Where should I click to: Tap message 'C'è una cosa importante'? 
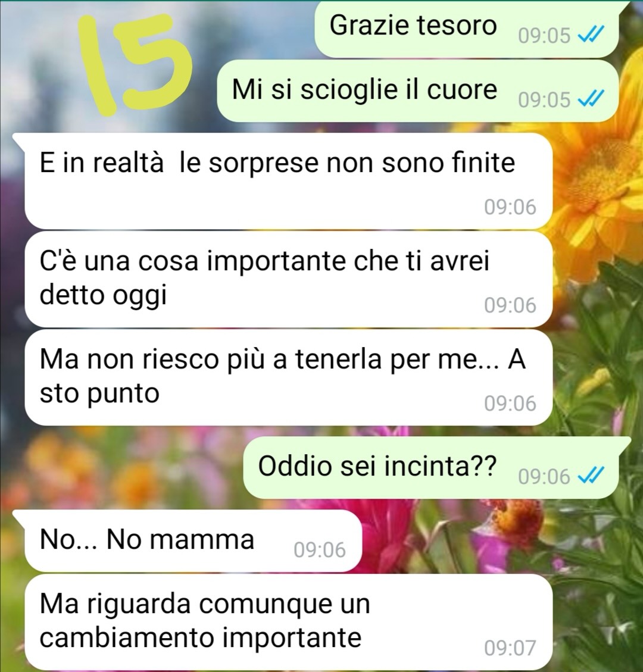coord(288,279)
